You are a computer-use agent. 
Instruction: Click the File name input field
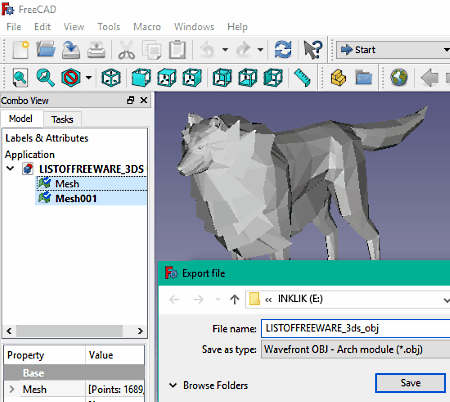(x=355, y=328)
